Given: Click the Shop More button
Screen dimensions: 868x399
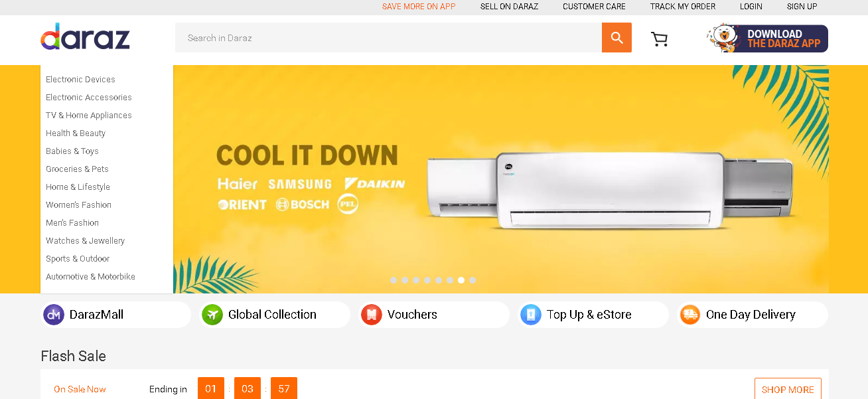Looking at the screenshot, I should 788,389.
